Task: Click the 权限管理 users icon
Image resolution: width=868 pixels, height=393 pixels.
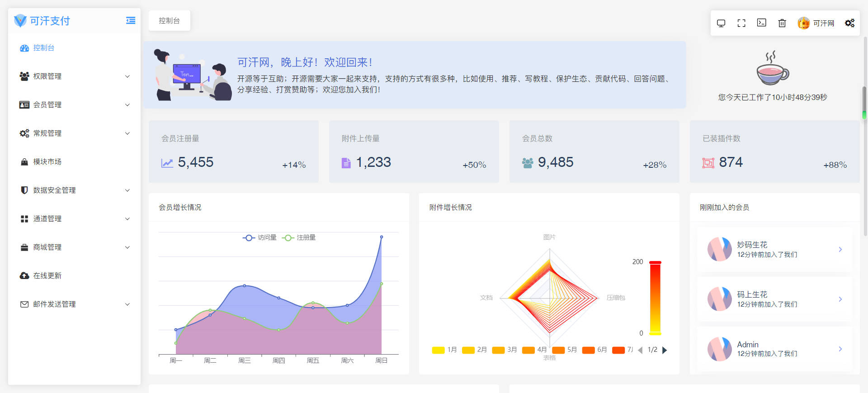Action: pos(24,76)
